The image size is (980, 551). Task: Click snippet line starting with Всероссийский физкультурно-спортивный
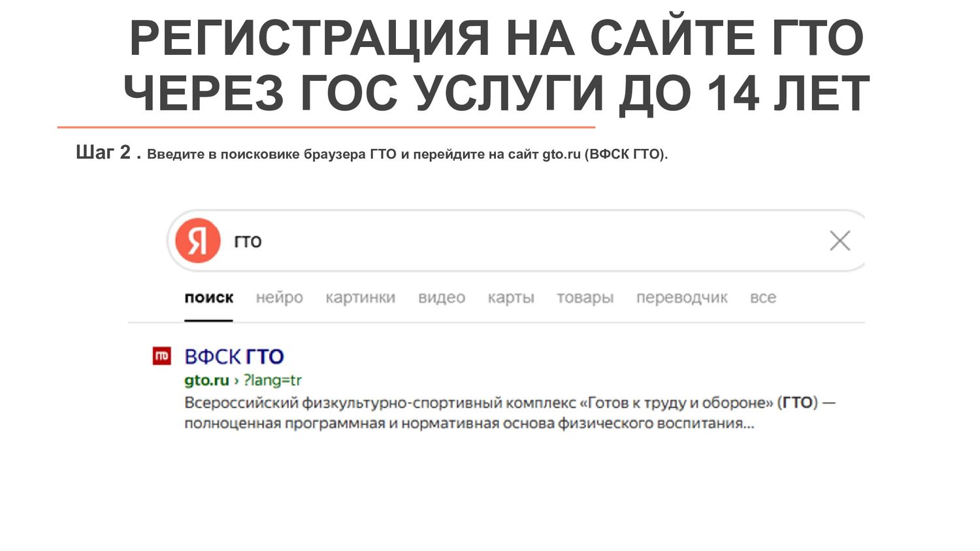coord(510,403)
